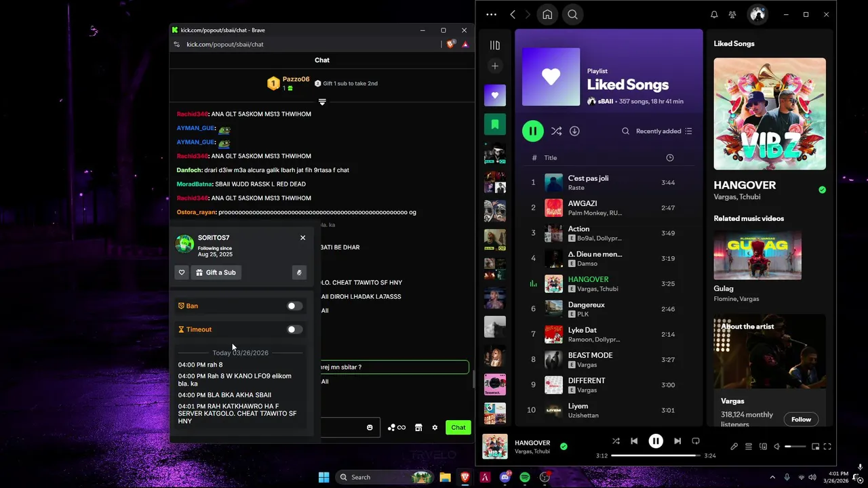
Task: Click Ostora_rayan username in chat
Action: [196, 212]
